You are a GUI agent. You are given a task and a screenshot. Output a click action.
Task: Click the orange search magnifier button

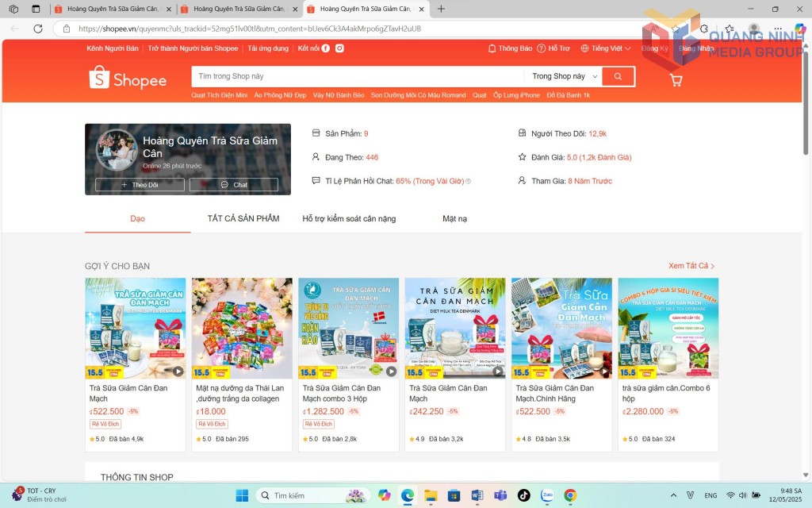pyautogui.click(x=618, y=76)
